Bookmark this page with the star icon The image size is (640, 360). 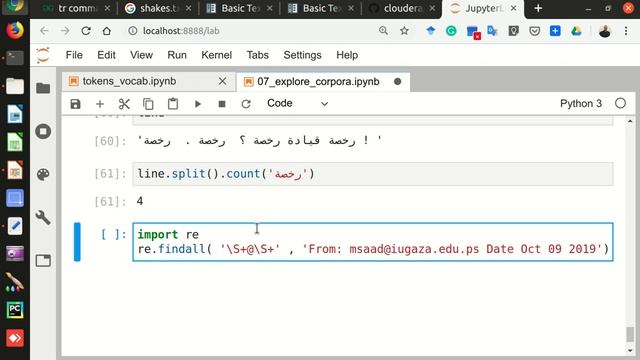click(404, 31)
